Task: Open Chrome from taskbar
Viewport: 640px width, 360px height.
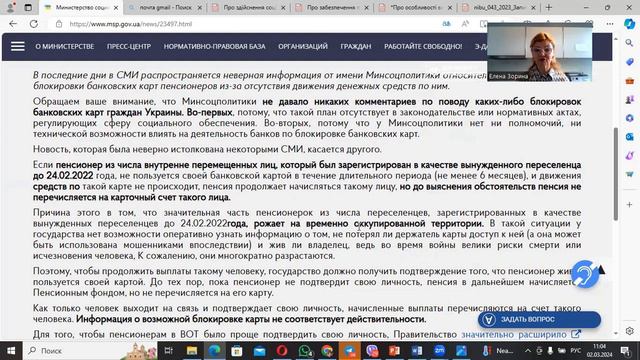Action: [x=327, y=351]
